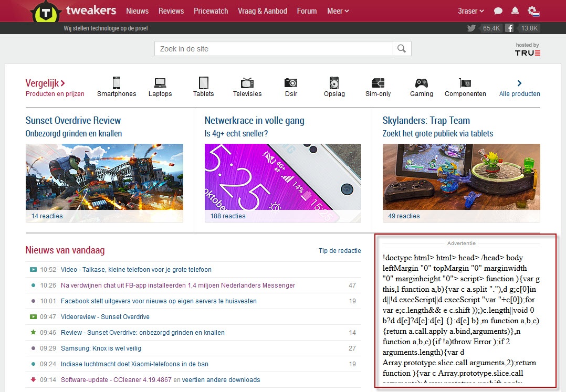Image resolution: width=566 pixels, height=392 pixels.
Task: Click the 65,4K Twitter follower count
Action: (491, 28)
